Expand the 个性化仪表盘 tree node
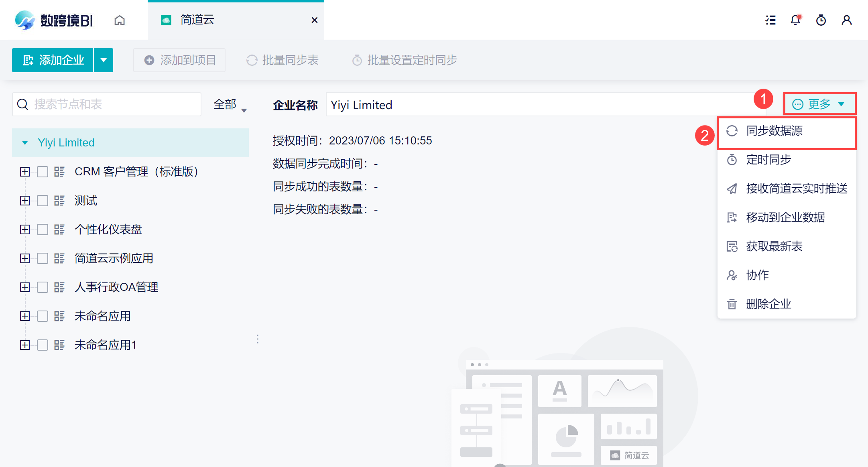This screenshot has height=467, width=868. [x=25, y=229]
